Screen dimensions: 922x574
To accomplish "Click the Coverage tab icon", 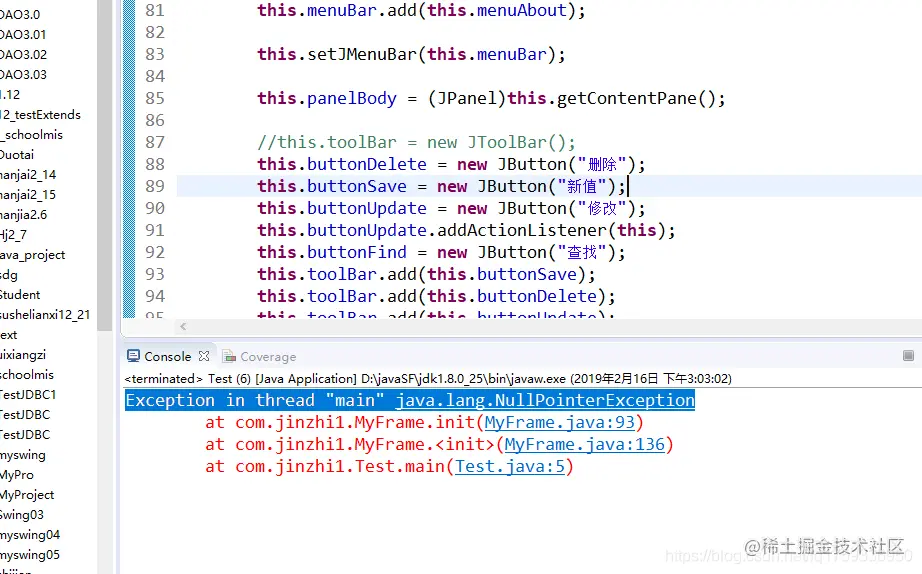I will click(229, 356).
